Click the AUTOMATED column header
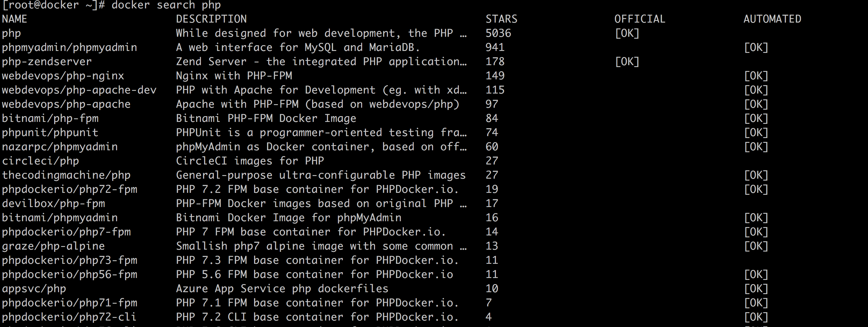 pos(772,19)
